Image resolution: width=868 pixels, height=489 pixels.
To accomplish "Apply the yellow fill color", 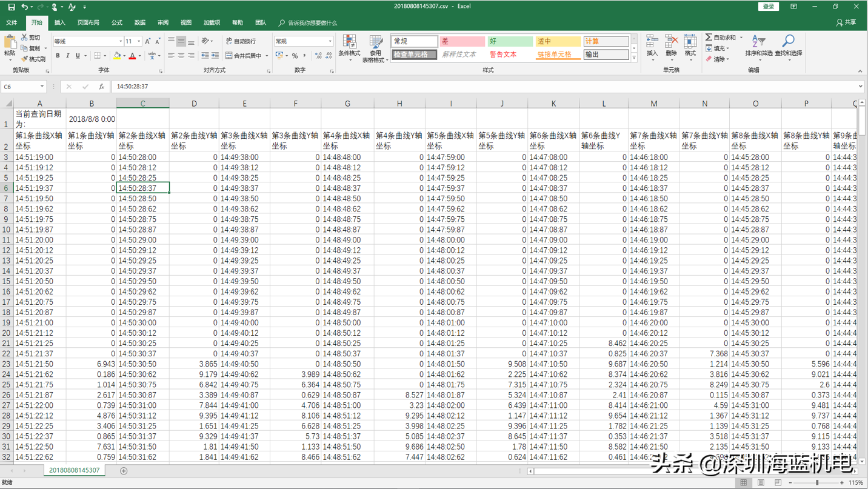I will coord(117,56).
